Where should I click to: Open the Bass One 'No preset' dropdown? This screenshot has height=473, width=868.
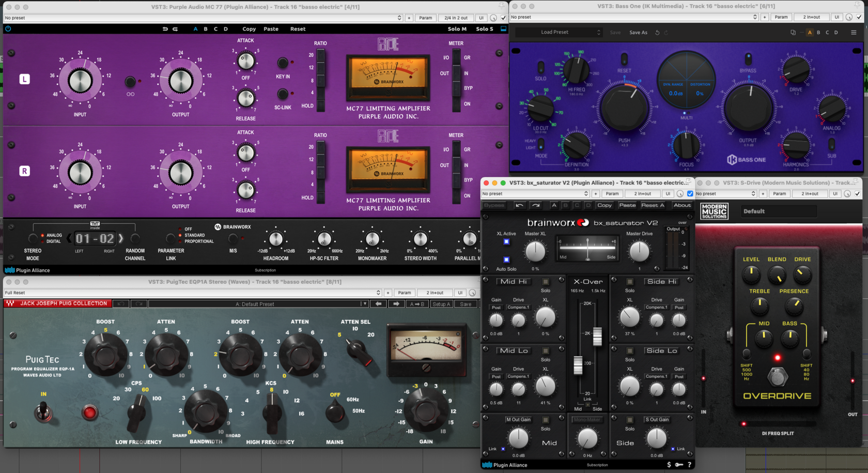point(633,18)
